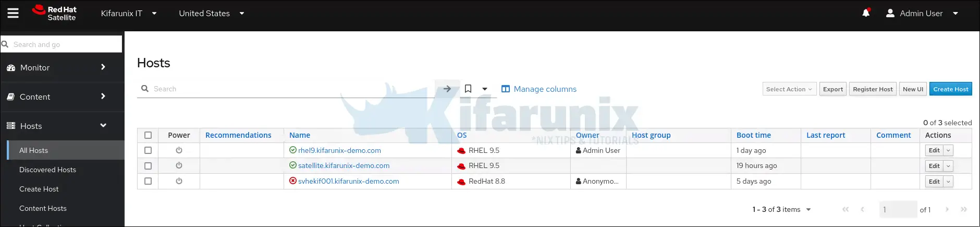This screenshot has width=980, height=227.
Task: Click the page number input field
Action: [x=898, y=209]
